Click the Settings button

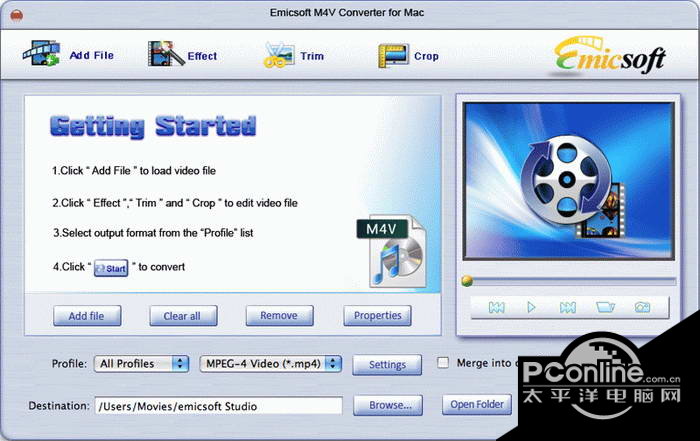click(387, 365)
